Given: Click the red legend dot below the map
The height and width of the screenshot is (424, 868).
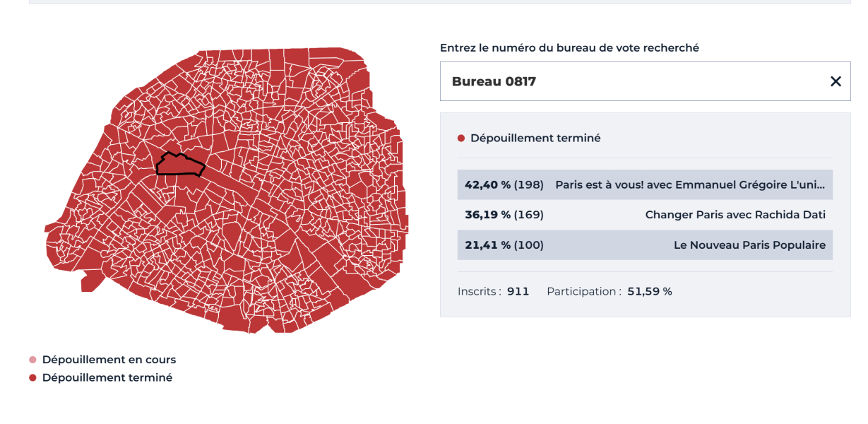Looking at the screenshot, I should 32,378.
